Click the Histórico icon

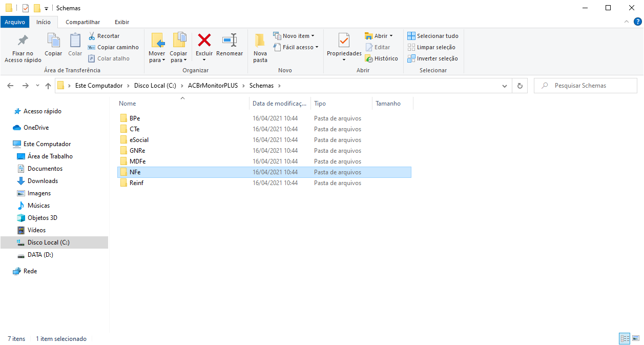pyautogui.click(x=368, y=58)
